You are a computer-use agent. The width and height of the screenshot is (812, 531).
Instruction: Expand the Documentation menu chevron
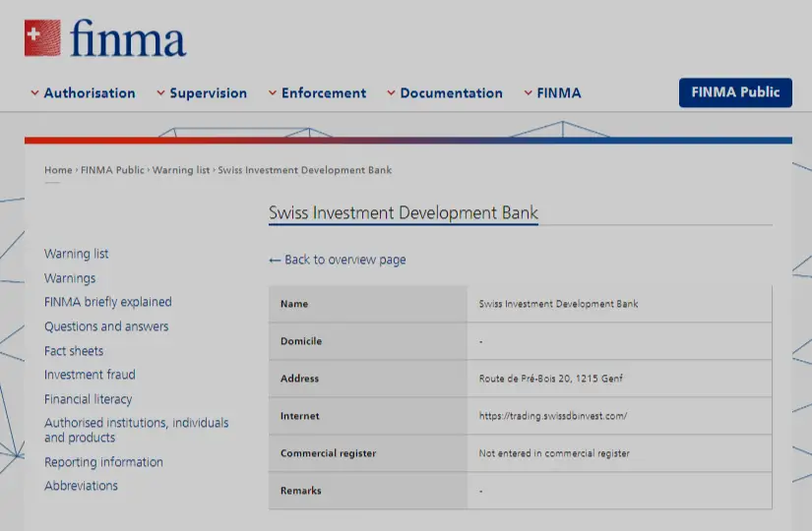tap(391, 93)
